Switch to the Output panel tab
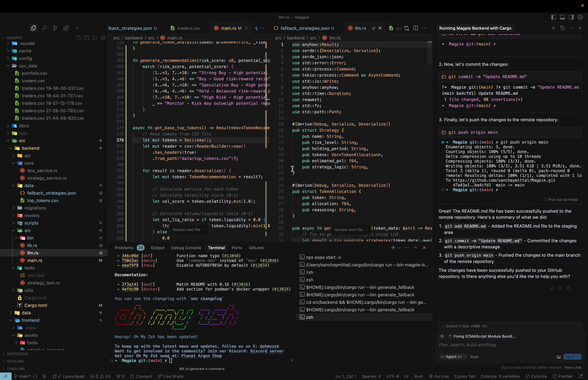588x380 pixels. pyautogui.click(x=157, y=248)
